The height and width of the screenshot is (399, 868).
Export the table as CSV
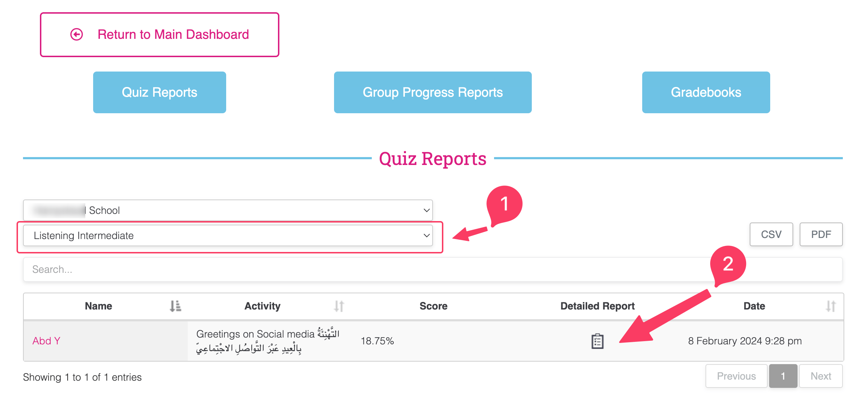tap(771, 234)
